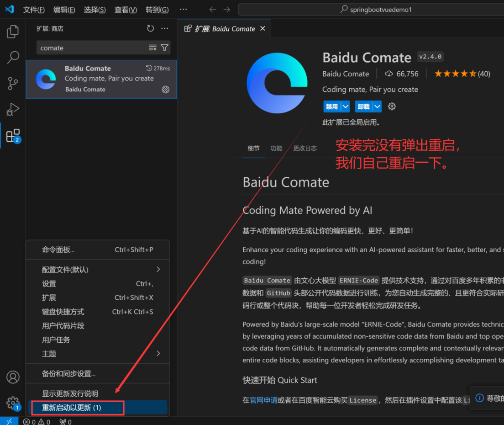The width and height of the screenshot is (504, 425).
Task: Open the extensions view more actions menu
Action: pos(164,28)
